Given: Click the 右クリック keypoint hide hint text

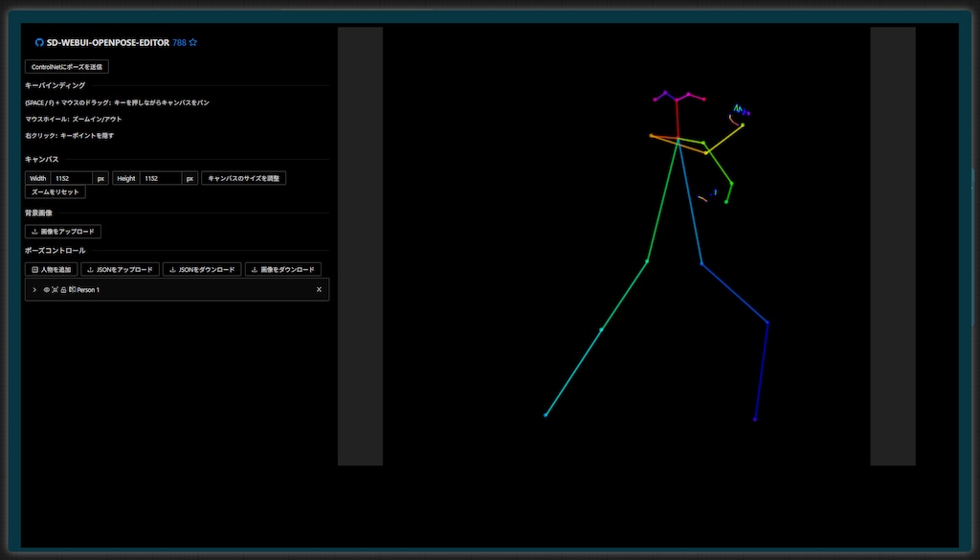Looking at the screenshot, I should pyautogui.click(x=69, y=135).
